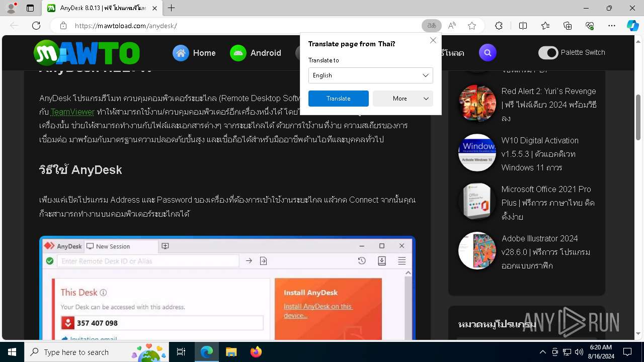The width and height of the screenshot is (644, 362).
Task: Follow the TeamViewer link
Action: click(x=72, y=112)
